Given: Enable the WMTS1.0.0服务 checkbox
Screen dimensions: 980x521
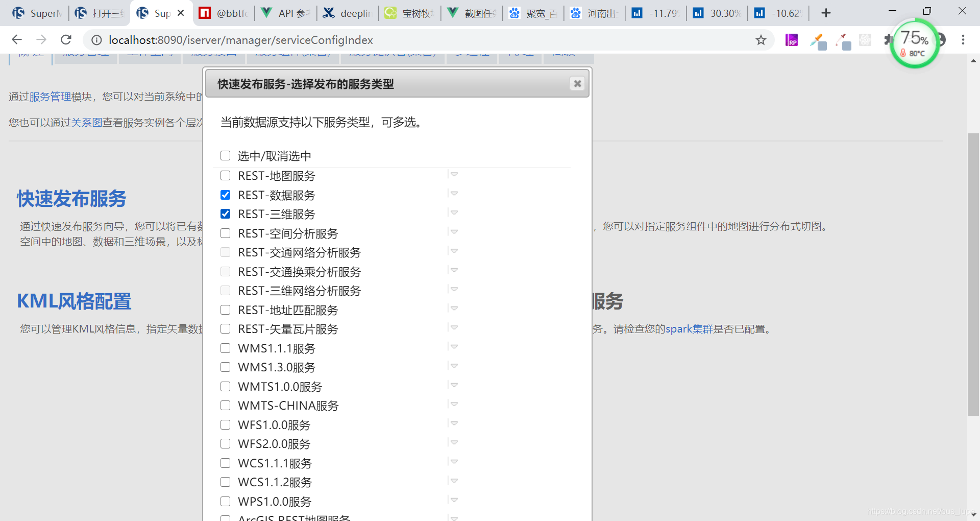Looking at the screenshot, I should (225, 387).
